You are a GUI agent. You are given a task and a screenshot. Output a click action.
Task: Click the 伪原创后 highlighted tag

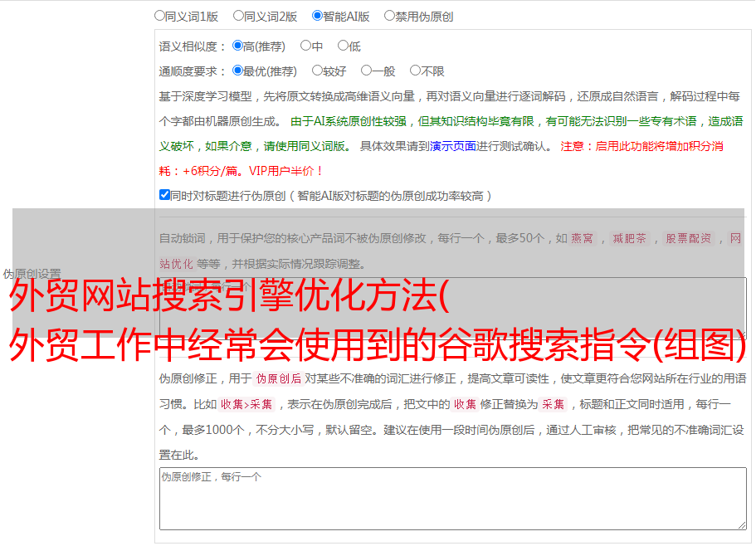[279, 378]
